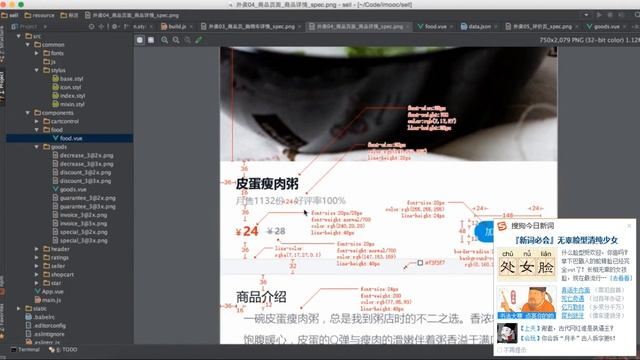Viewport: 640px width, 360px height.
Task: Activate the color picker eyedropper tool
Action: (x=198, y=40)
